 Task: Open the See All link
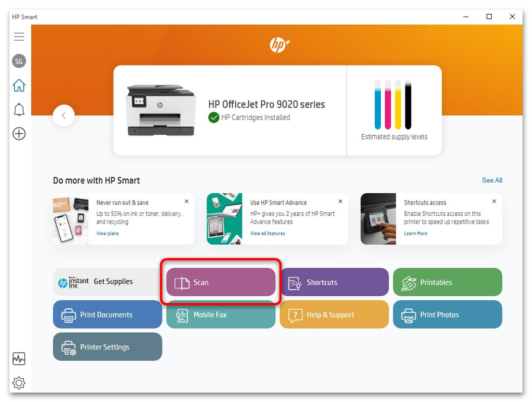pyautogui.click(x=492, y=180)
